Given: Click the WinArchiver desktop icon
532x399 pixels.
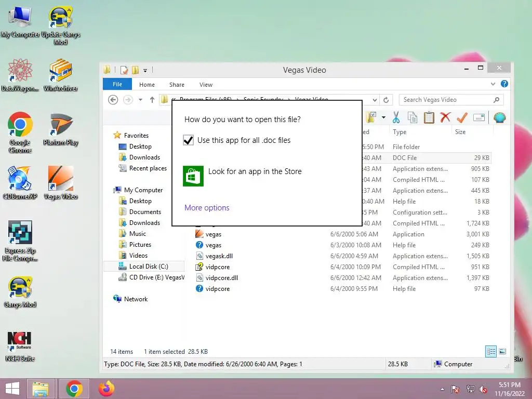Looking at the screenshot, I should pos(60,75).
